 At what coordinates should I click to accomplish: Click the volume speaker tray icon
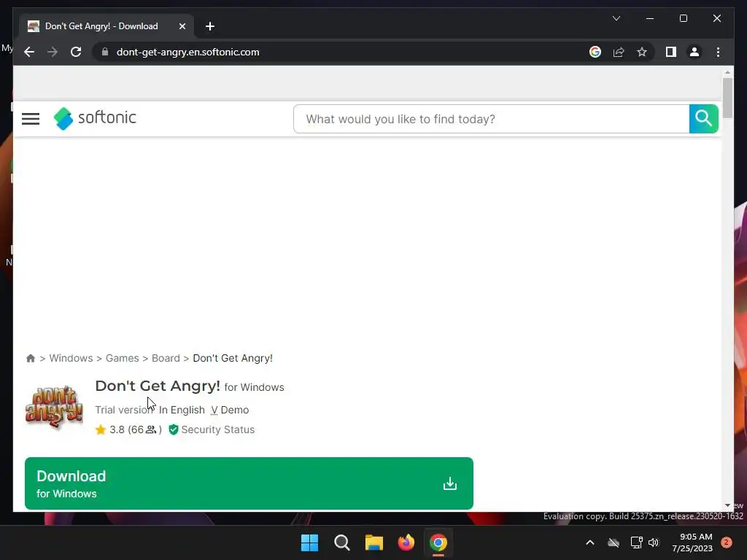point(653,542)
